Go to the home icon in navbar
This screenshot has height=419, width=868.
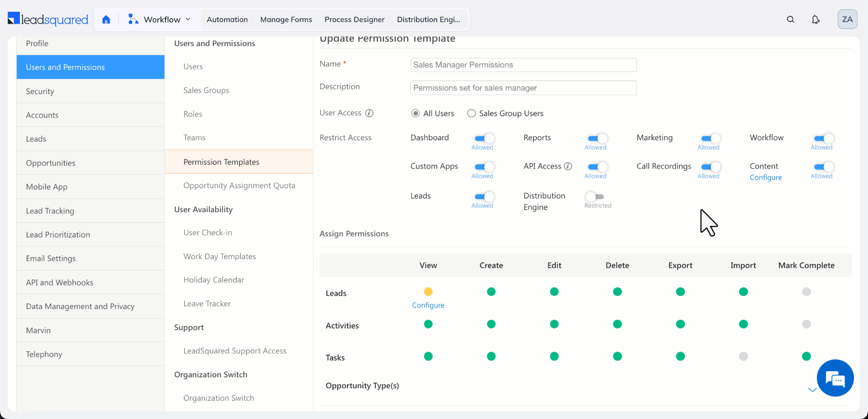pyautogui.click(x=106, y=19)
